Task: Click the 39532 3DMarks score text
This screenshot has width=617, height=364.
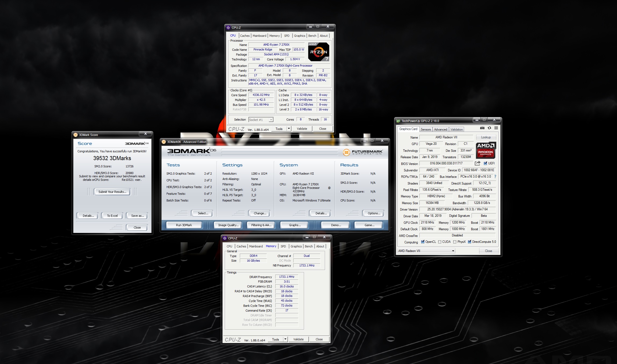Action: [x=112, y=158]
